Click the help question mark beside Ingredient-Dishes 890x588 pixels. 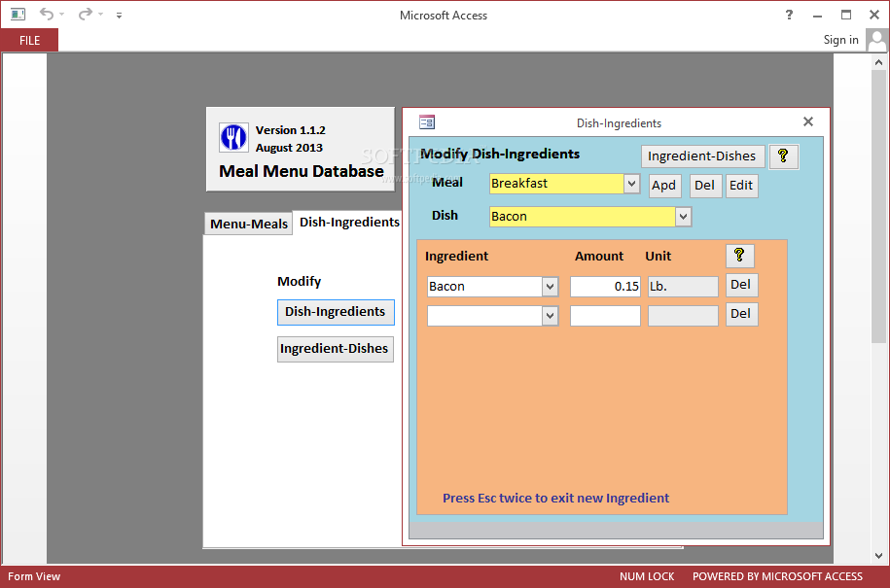point(784,156)
